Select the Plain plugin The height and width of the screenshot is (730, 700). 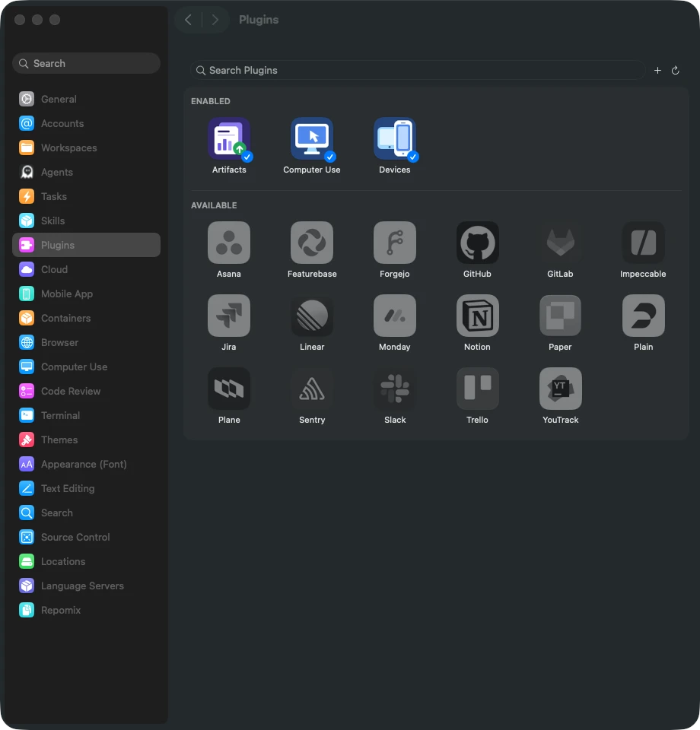coord(643,316)
